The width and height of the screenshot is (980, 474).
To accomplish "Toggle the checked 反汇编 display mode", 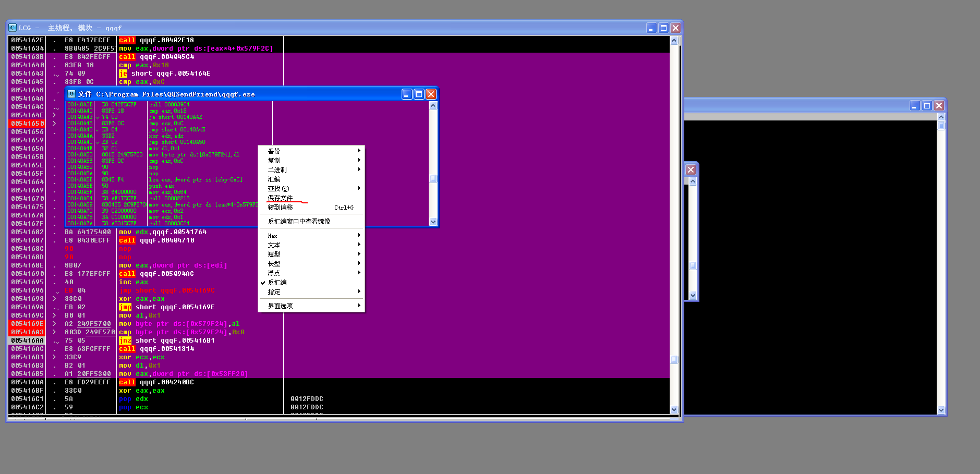I will [x=311, y=283].
